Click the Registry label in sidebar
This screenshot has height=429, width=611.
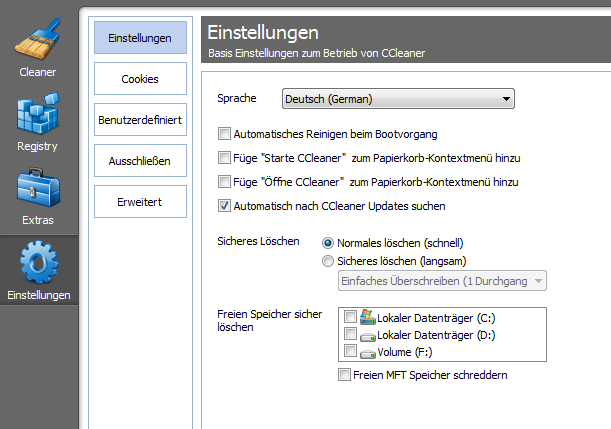click(x=37, y=146)
